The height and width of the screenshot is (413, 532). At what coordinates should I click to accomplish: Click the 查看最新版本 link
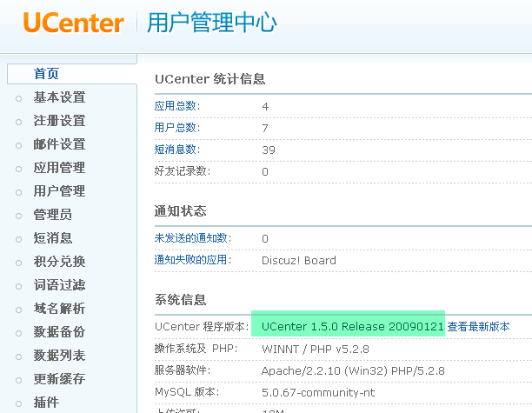tap(478, 326)
